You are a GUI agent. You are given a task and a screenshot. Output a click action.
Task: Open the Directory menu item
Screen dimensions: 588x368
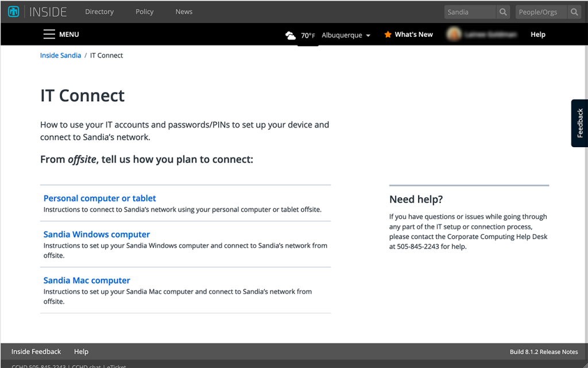[99, 11]
